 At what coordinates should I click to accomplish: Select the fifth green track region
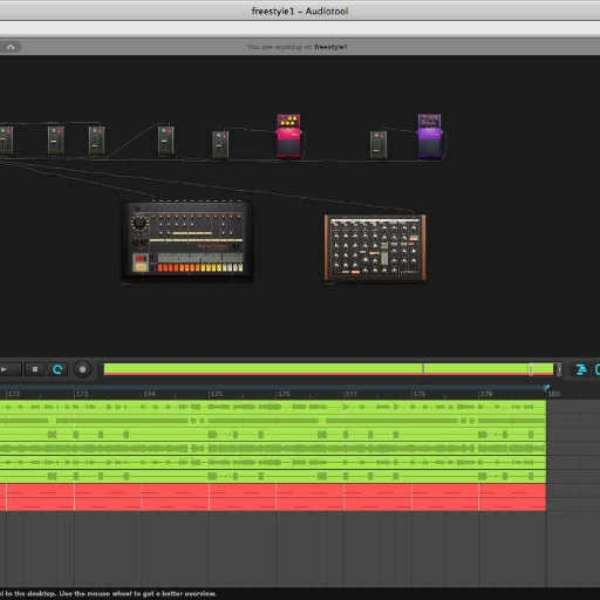(x=273, y=462)
